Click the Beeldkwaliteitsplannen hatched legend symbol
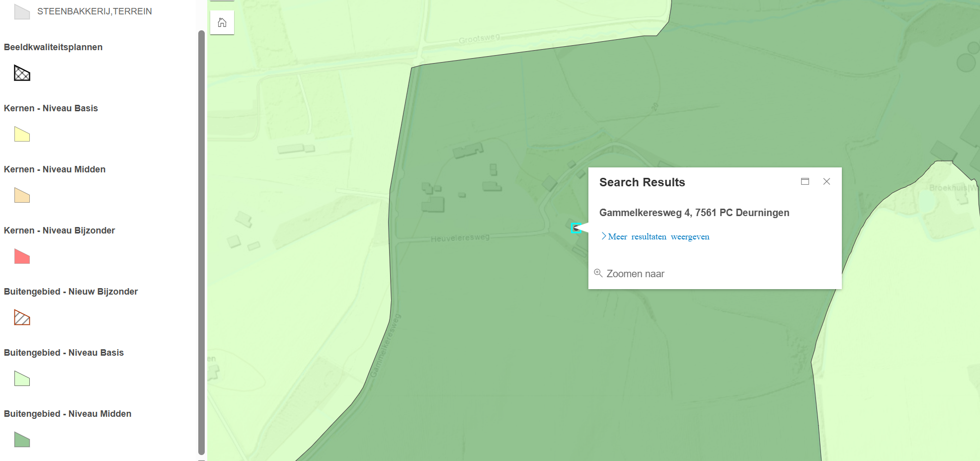Screen dimensions: 980x461 coord(22,74)
